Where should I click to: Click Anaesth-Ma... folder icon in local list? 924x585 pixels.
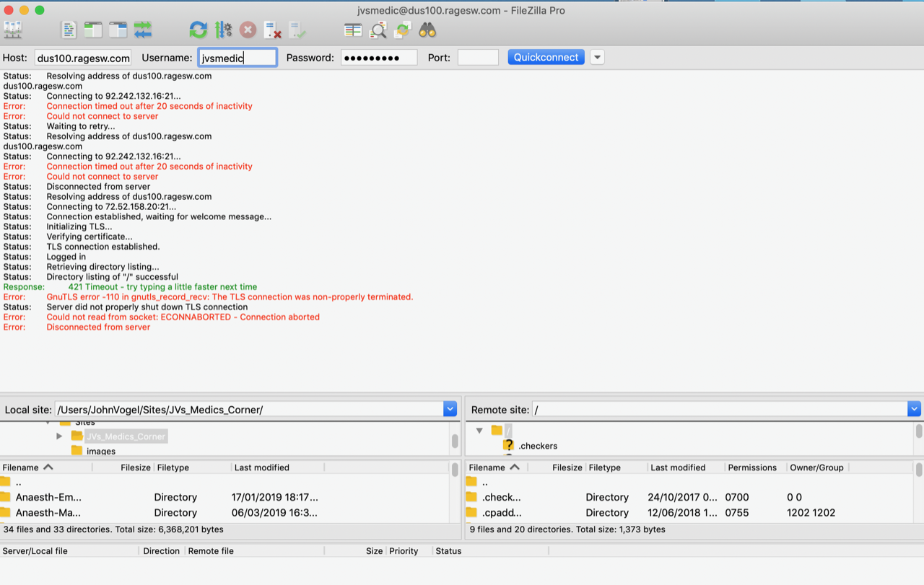[x=6, y=512]
